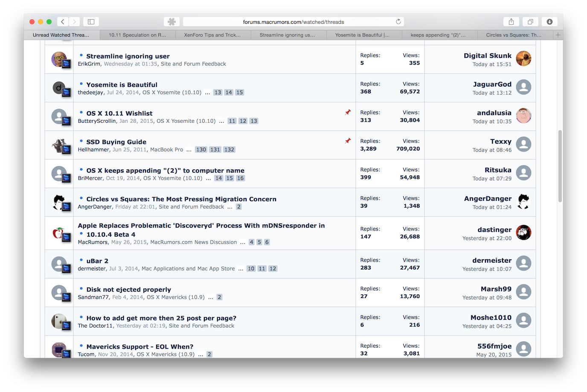Open How to add get more then 25 post thread
This screenshot has height=392, width=587.
pyautogui.click(x=161, y=318)
